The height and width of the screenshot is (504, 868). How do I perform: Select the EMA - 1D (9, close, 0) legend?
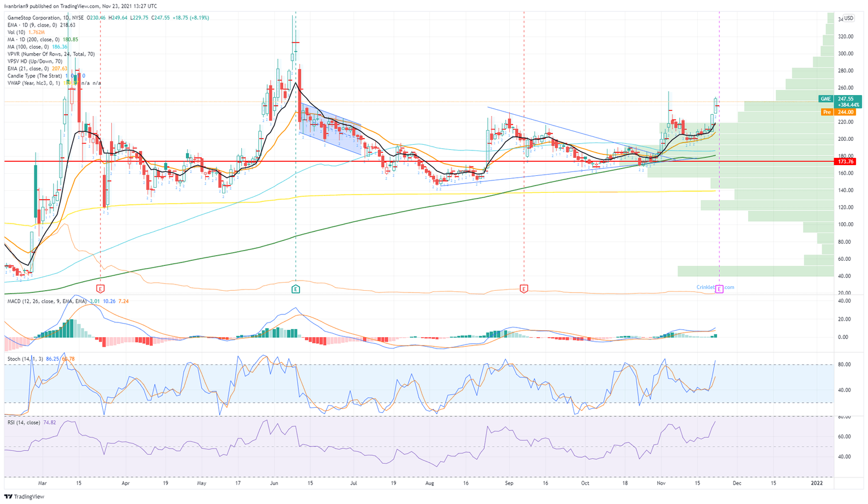41,25
